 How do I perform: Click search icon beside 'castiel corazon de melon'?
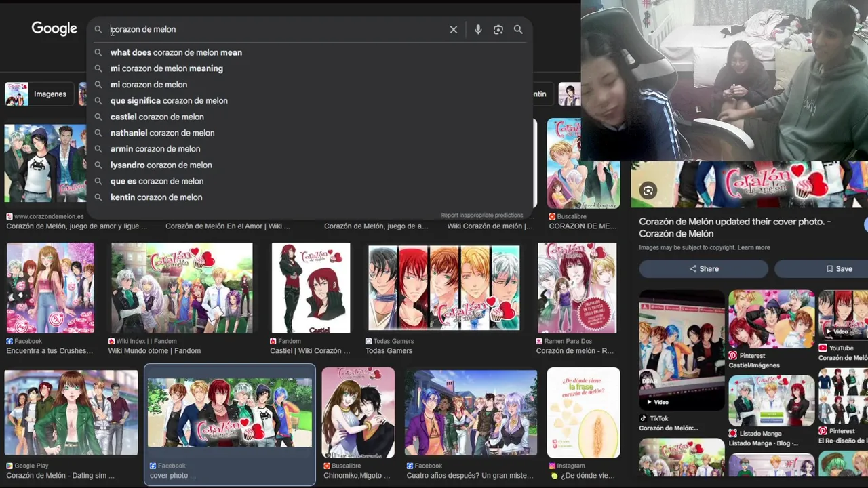[98, 117]
